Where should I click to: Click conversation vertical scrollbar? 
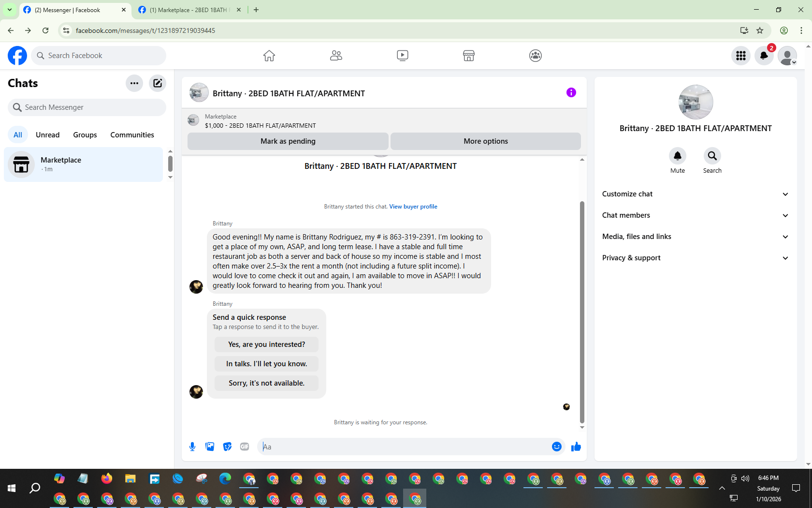[582, 312]
